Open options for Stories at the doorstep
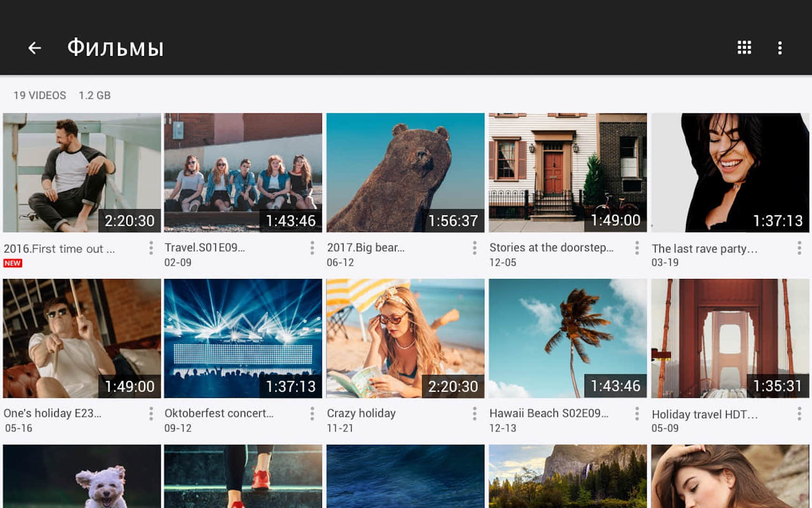 coord(637,248)
